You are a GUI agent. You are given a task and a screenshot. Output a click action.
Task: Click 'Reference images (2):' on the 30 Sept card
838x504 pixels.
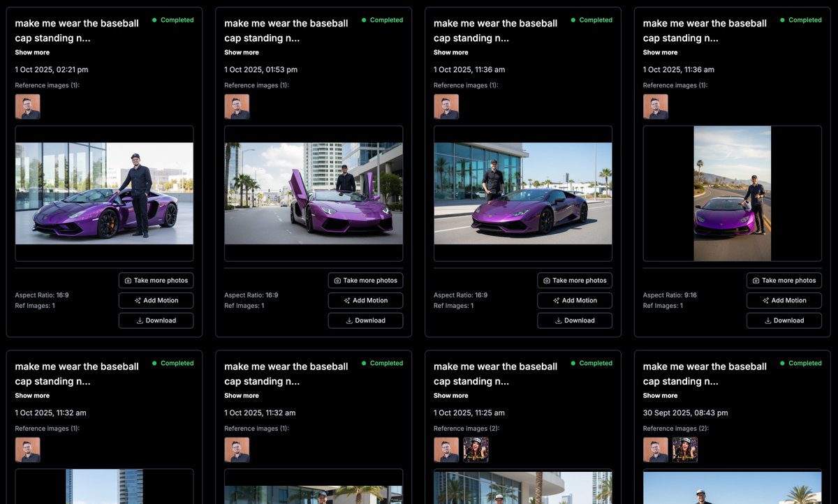676,429
